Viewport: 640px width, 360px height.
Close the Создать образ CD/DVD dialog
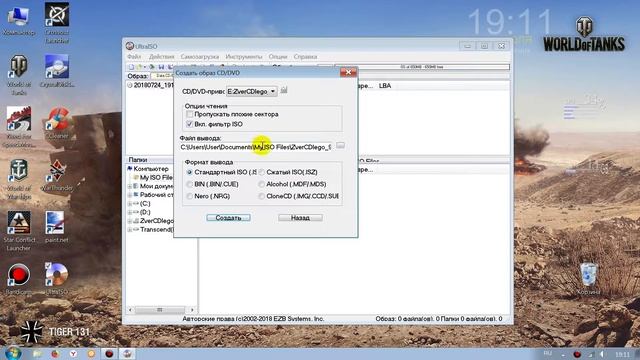click(x=348, y=72)
